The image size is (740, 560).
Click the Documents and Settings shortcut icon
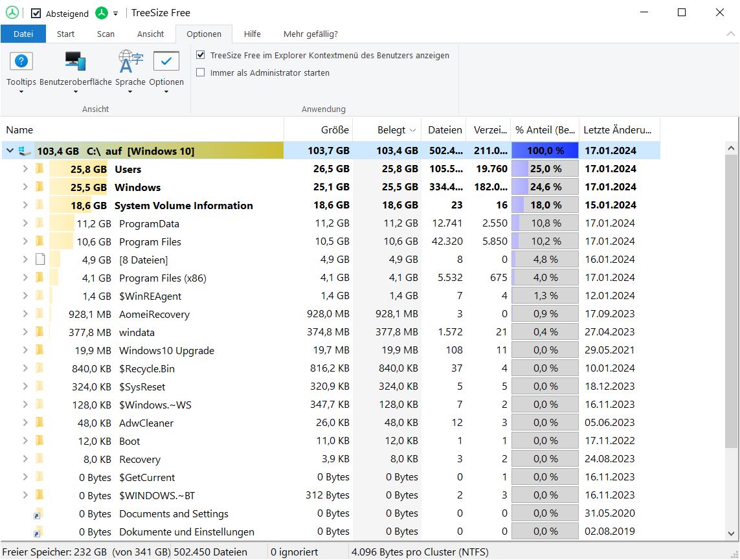coord(38,513)
